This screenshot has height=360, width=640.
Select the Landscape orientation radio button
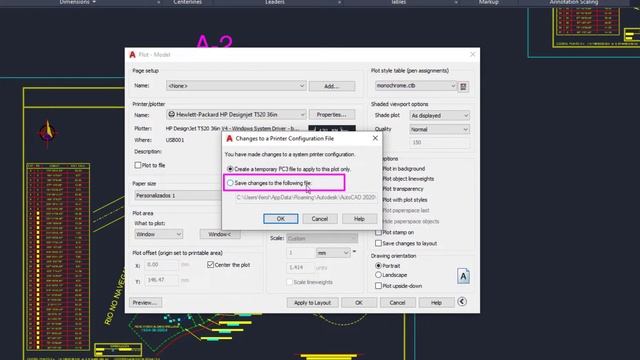click(x=378, y=275)
